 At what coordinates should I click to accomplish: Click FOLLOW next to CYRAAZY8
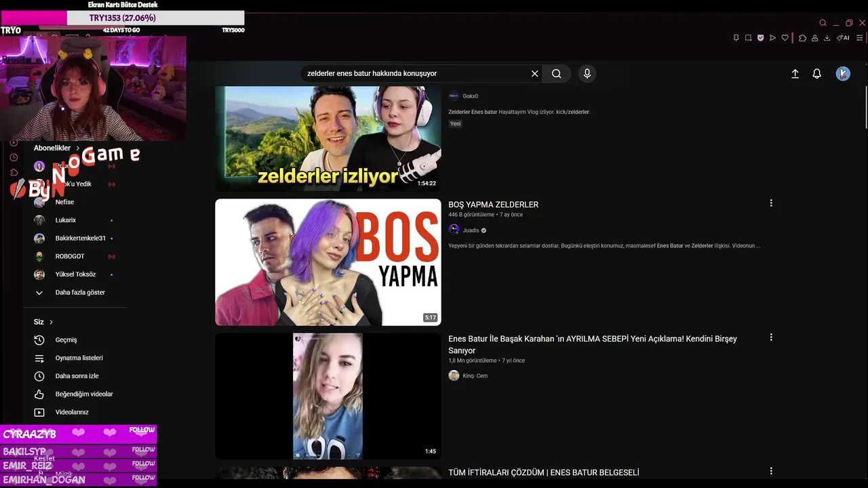point(142,430)
